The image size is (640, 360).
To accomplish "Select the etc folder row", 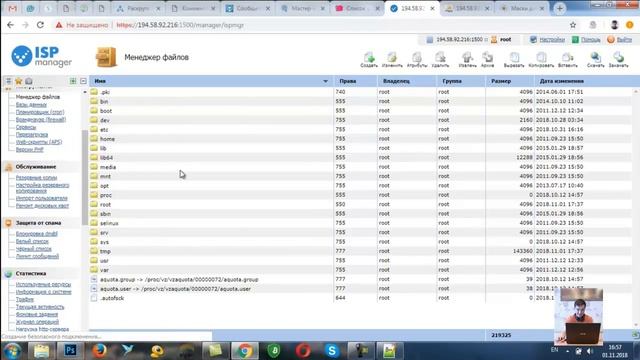I will (361, 129).
